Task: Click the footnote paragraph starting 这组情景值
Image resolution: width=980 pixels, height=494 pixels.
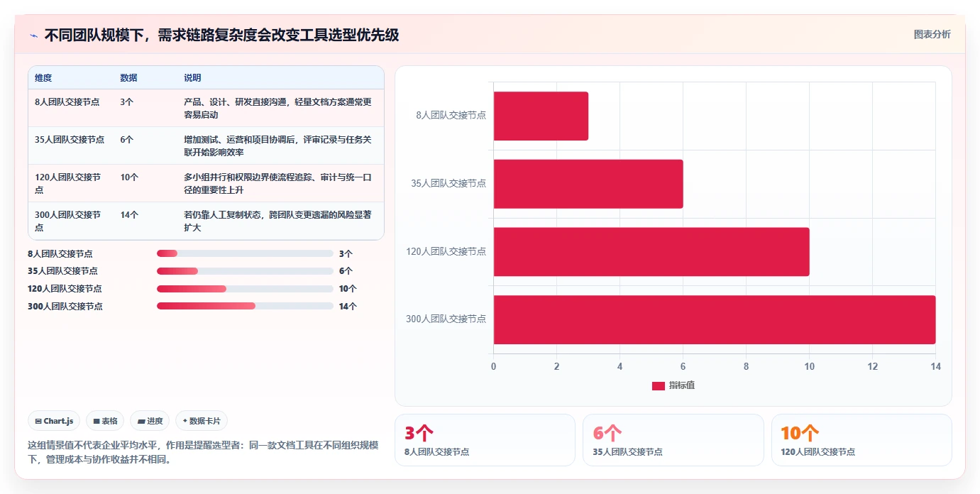Action: tap(203, 452)
